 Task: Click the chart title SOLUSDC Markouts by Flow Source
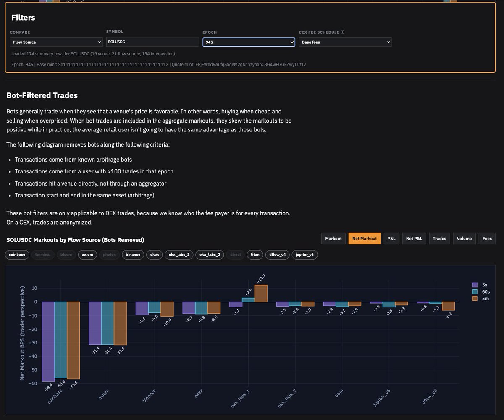point(75,240)
